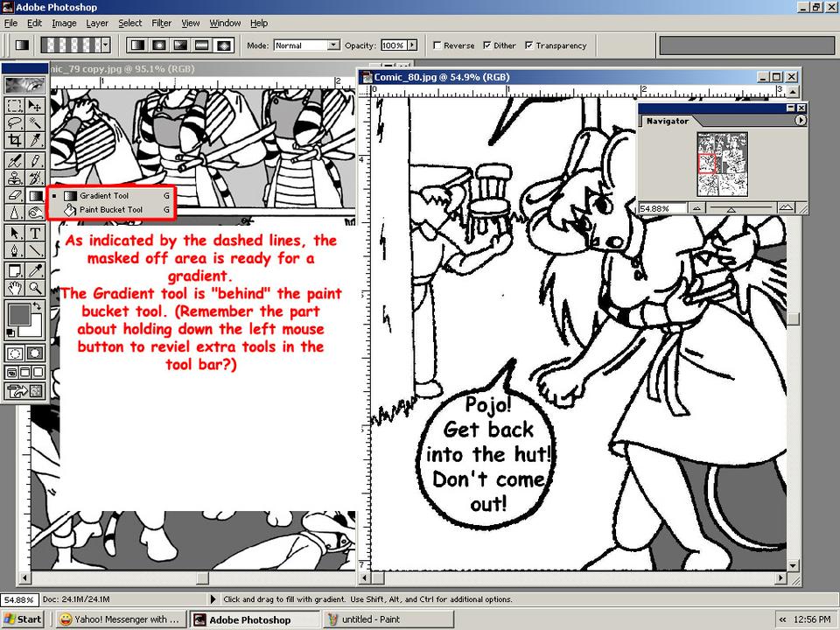The width and height of the screenshot is (840, 630).
Task: Choose the Reflected Gradient style
Action: tap(202, 45)
